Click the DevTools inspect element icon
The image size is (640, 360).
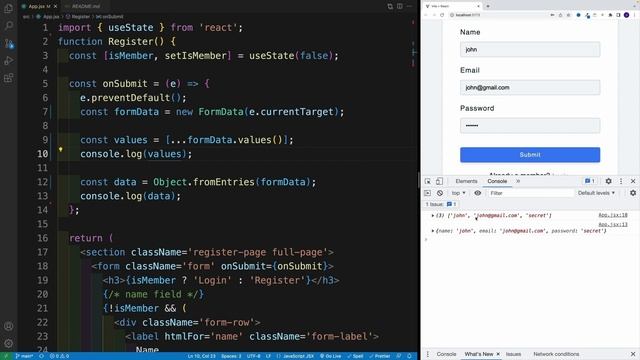tap(427, 181)
